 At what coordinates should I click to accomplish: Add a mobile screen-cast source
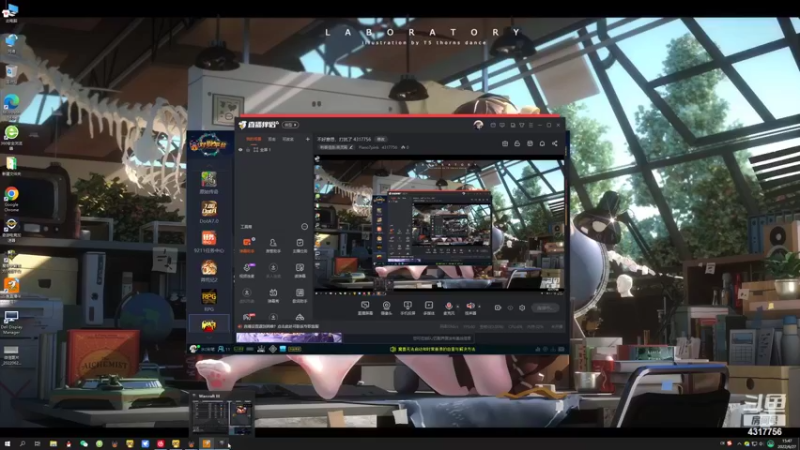pos(407,308)
